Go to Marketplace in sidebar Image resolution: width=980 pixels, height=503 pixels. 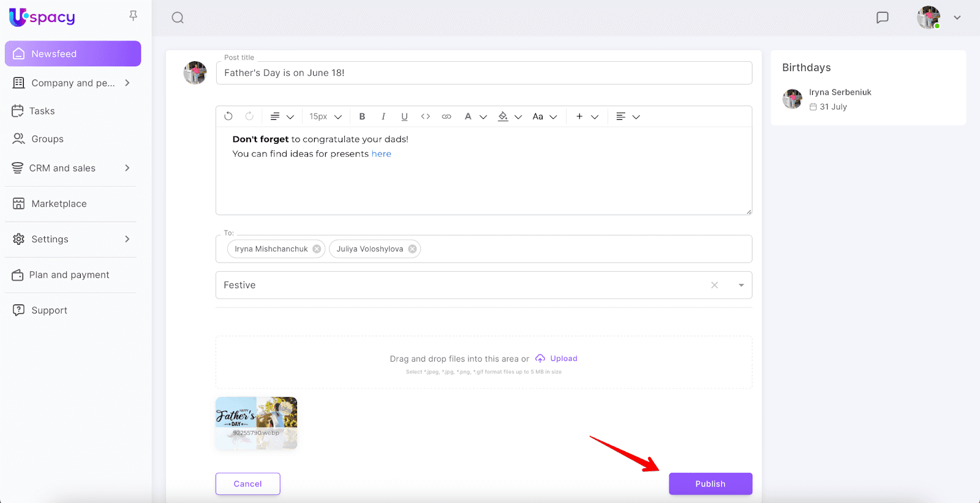(x=59, y=204)
